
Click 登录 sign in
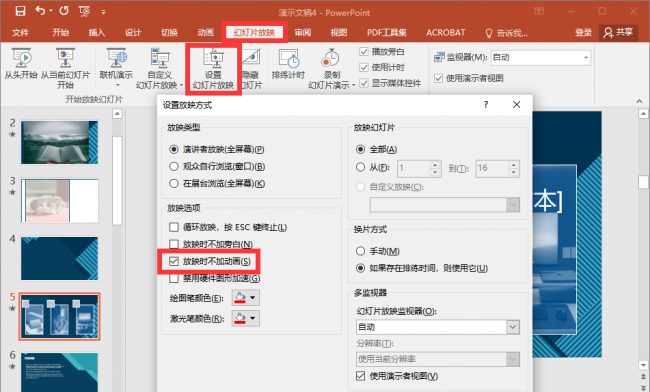(583, 33)
